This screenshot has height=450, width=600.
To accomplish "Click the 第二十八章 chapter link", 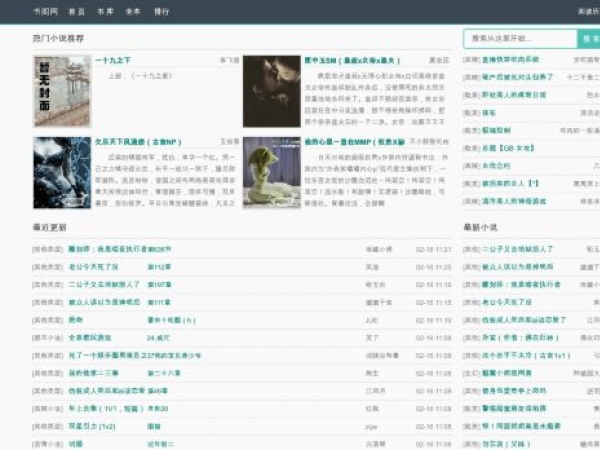I will (164, 373).
